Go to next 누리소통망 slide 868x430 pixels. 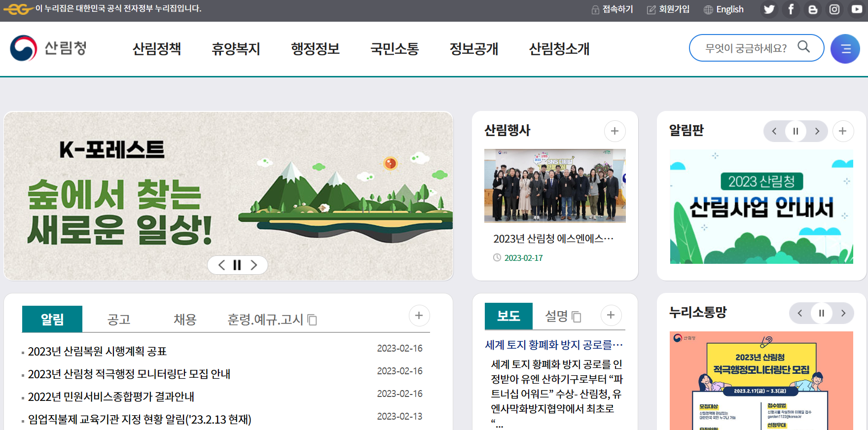point(843,313)
